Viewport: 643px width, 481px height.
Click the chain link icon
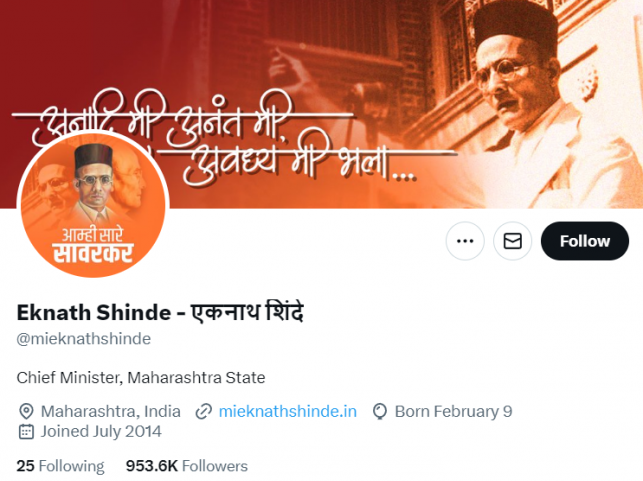(204, 411)
